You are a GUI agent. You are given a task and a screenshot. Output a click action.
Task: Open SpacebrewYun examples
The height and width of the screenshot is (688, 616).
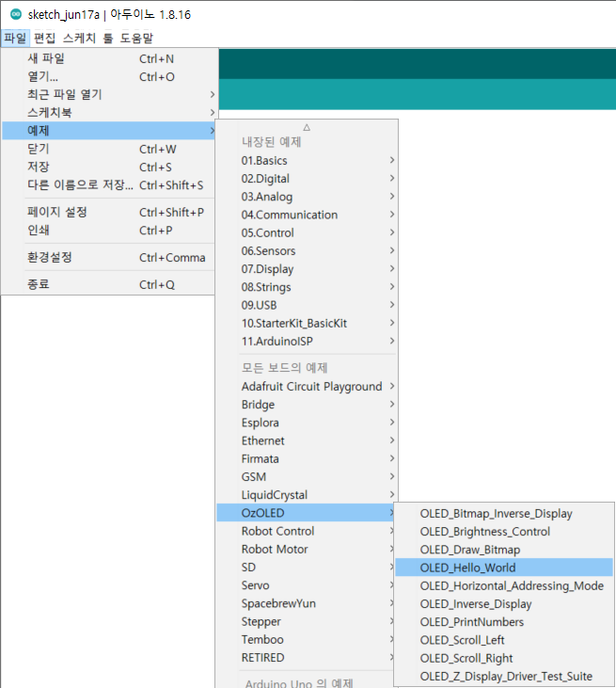306,603
